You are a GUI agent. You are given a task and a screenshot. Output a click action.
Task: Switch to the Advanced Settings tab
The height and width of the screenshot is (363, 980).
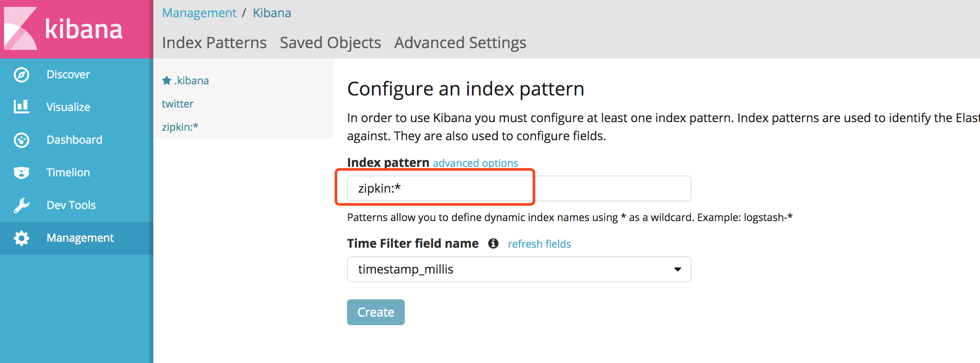[460, 43]
